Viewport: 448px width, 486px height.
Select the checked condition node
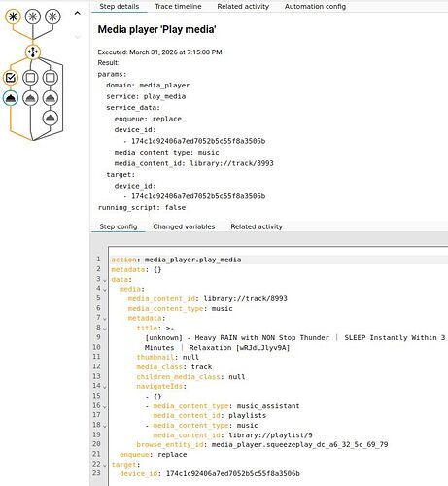(11, 78)
